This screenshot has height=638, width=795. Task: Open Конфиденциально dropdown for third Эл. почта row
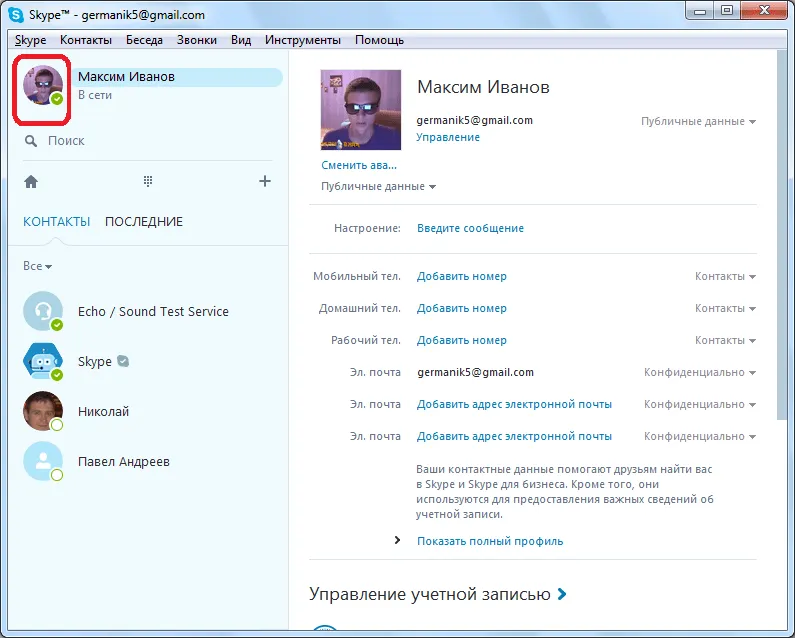coord(700,436)
